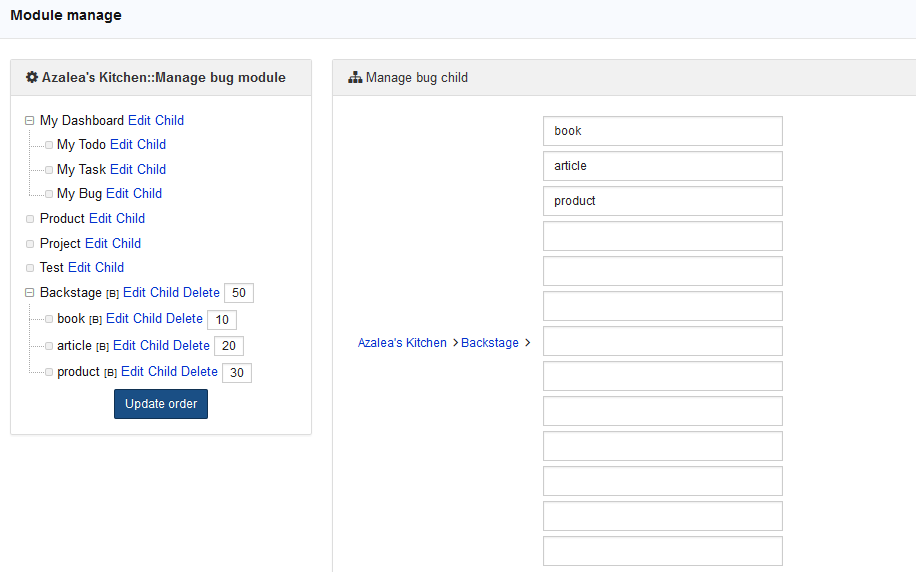The image size is (916, 572).
Task: Click the Backstage order field showing 50
Action: click(x=239, y=293)
